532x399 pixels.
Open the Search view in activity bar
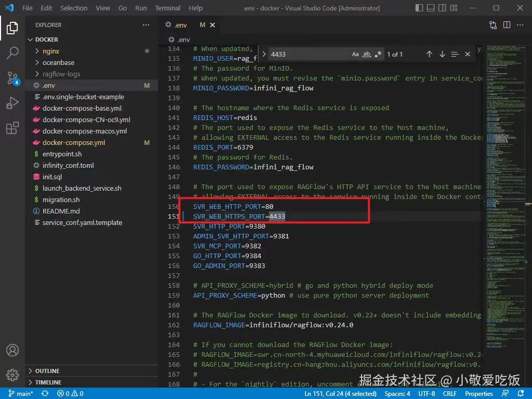click(12, 52)
